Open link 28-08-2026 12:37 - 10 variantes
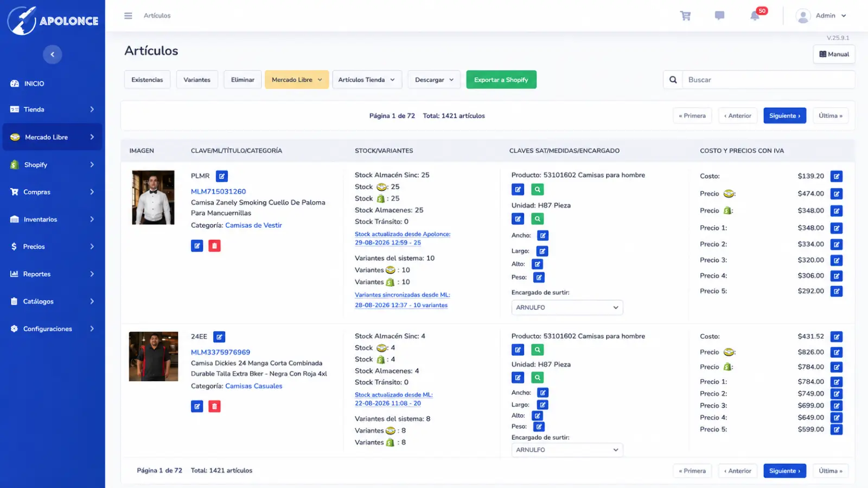The height and width of the screenshot is (488, 868). click(401, 305)
